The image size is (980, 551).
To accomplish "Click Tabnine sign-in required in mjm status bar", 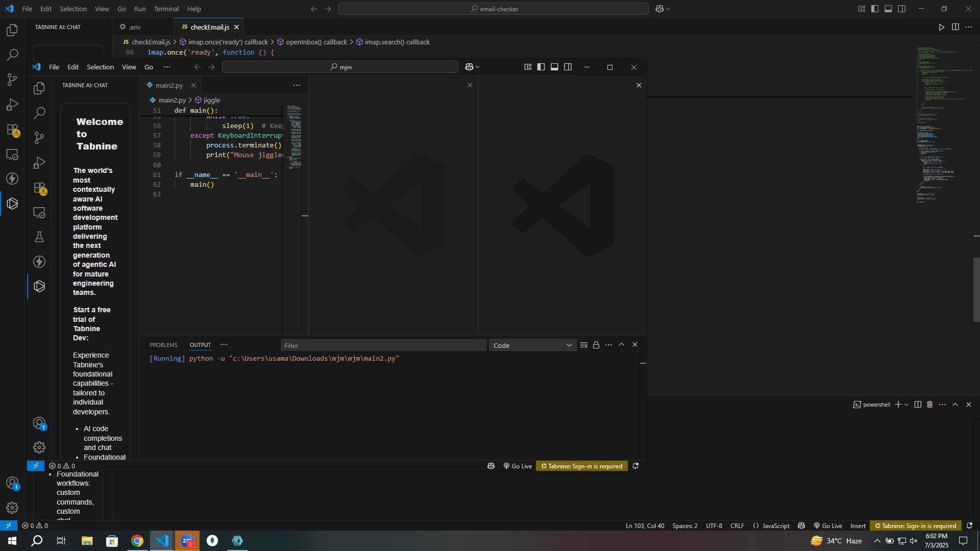I will pyautogui.click(x=582, y=466).
